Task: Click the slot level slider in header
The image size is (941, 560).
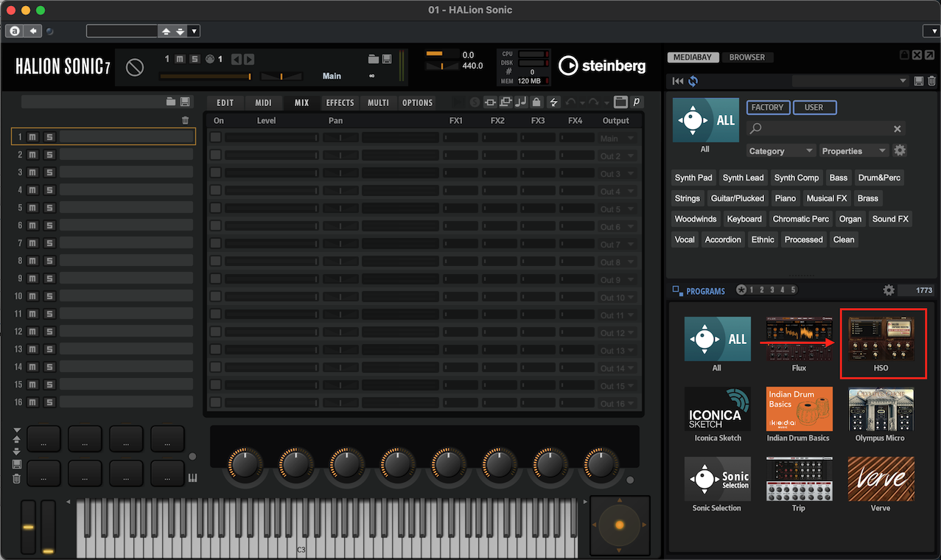Action: (x=206, y=76)
